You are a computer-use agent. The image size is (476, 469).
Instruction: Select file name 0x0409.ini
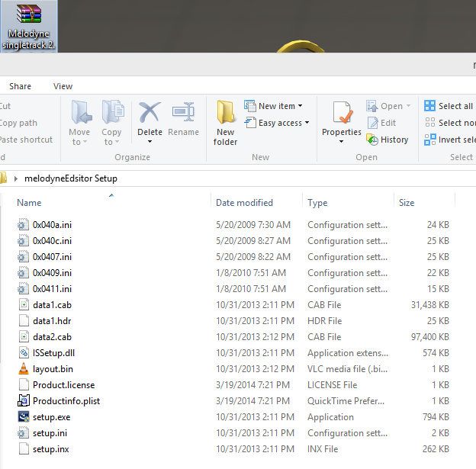pyautogui.click(x=52, y=273)
